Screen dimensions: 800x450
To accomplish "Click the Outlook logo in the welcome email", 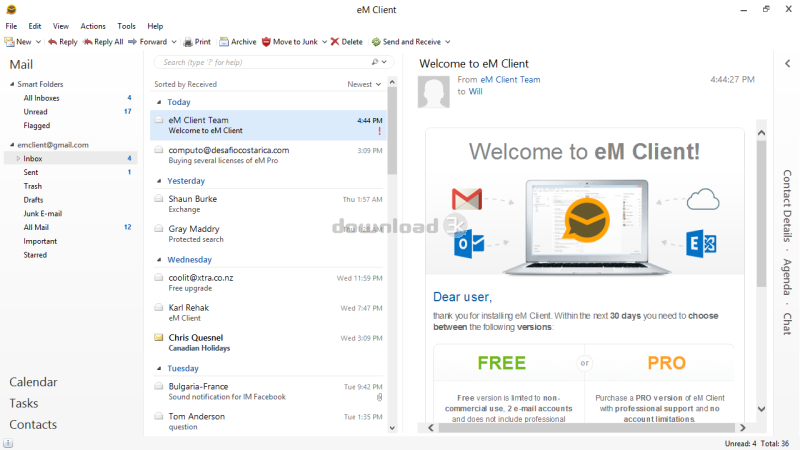I will (468, 244).
